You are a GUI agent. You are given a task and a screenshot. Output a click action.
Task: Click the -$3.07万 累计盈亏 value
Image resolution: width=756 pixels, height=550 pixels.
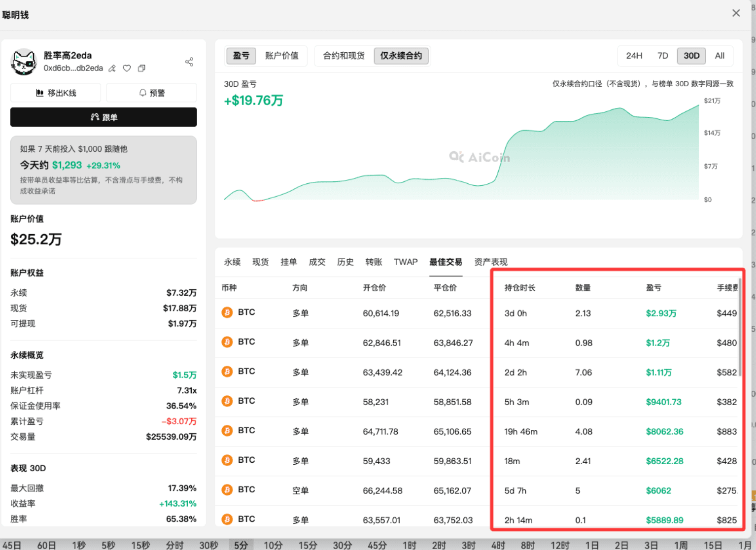pos(179,421)
